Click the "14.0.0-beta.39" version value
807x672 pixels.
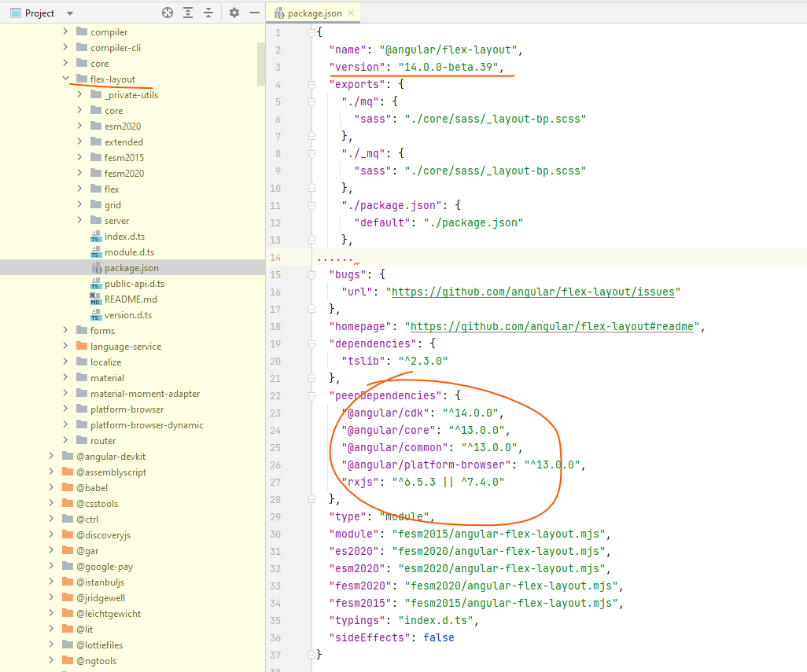coord(448,68)
